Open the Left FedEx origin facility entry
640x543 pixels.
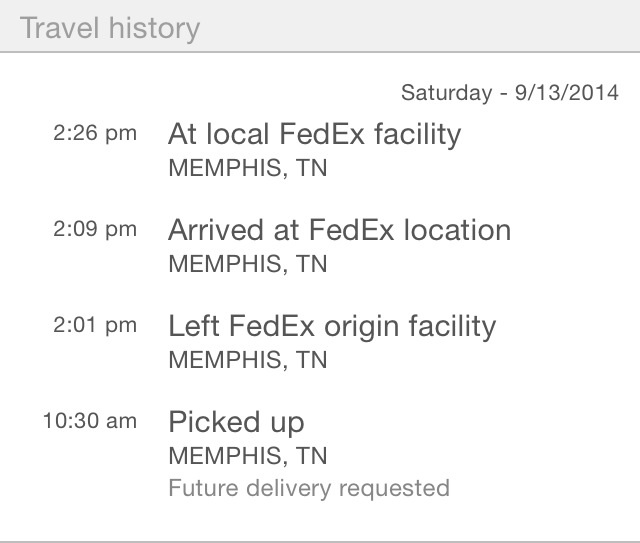point(332,327)
